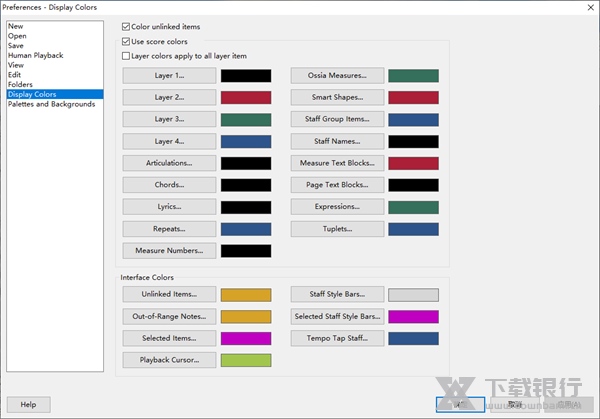600x419 pixels.
Task: Click the gray Staff Style Bars swatch
Action: (413, 294)
